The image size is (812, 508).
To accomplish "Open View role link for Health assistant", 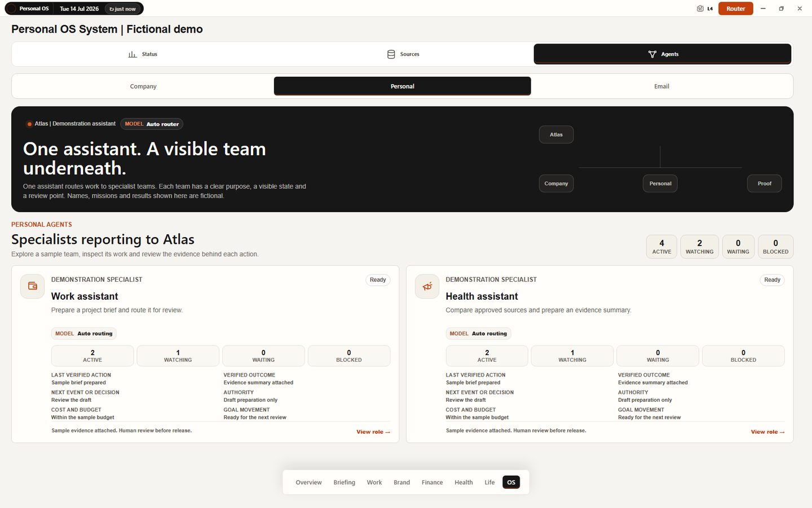I will click(768, 432).
